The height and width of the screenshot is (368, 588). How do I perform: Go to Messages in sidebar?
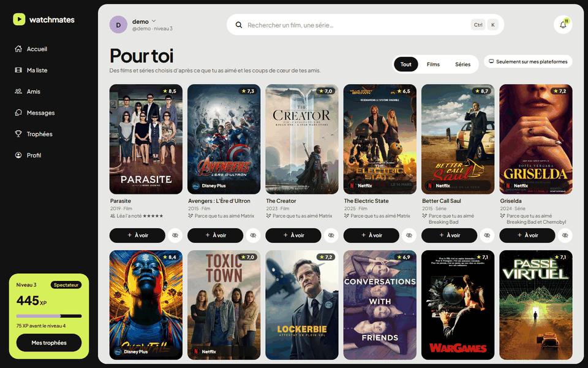click(x=40, y=113)
